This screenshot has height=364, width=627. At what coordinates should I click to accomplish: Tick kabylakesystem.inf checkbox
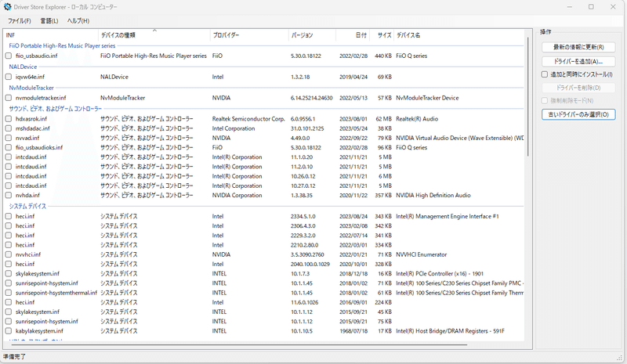coord(9,331)
